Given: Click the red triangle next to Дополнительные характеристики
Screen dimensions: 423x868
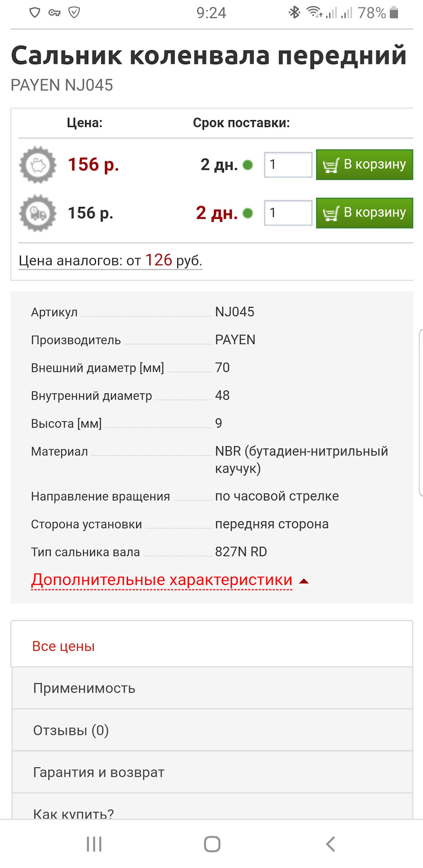Looking at the screenshot, I should tap(304, 581).
